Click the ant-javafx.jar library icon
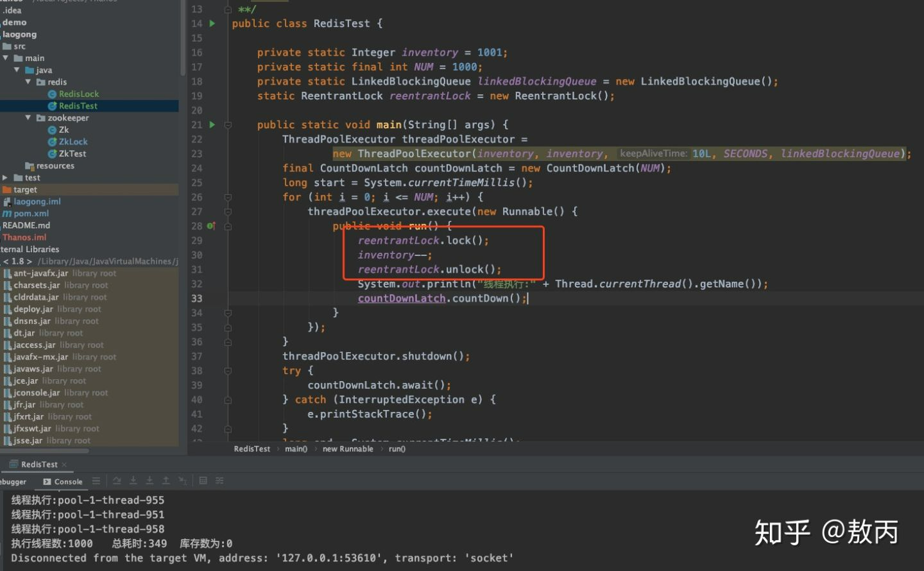This screenshot has width=924, height=571. tap(8, 273)
